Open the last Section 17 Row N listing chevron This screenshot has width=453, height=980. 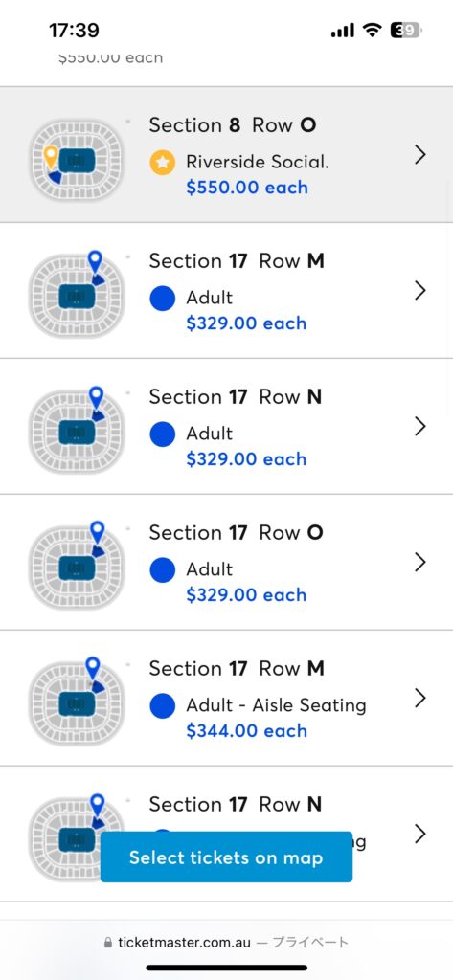[420, 834]
